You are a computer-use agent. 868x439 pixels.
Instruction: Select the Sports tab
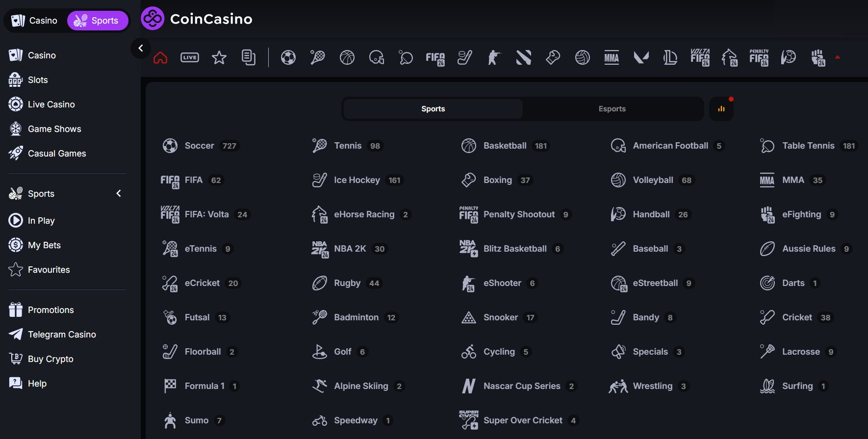click(433, 109)
